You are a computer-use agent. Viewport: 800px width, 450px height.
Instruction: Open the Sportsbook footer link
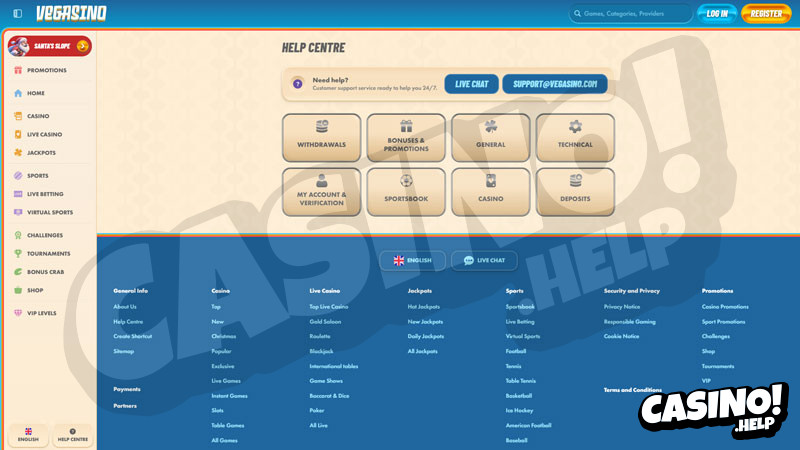click(x=520, y=307)
